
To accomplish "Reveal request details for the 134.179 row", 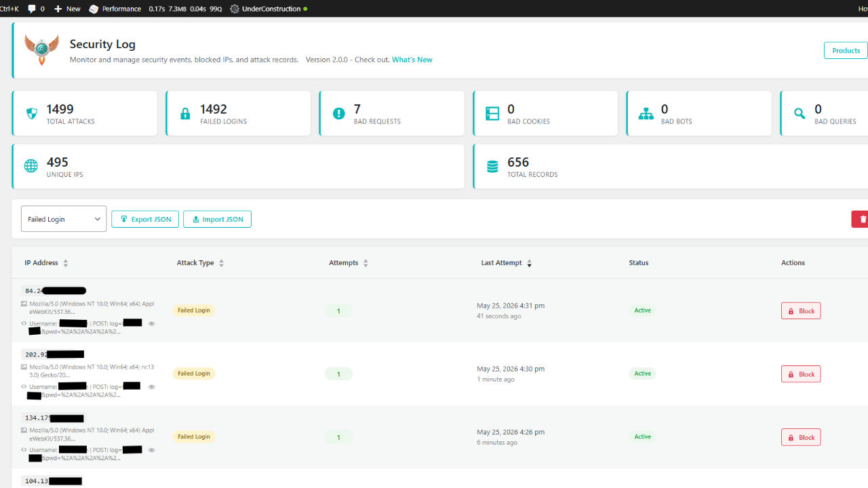I will tap(152, 450).
